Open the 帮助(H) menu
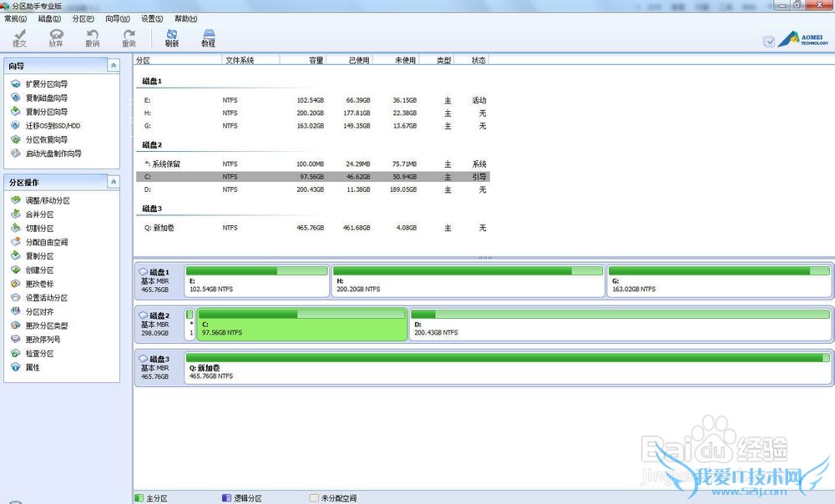This screenshot has height=504, width=835. (x=185, y=18)
